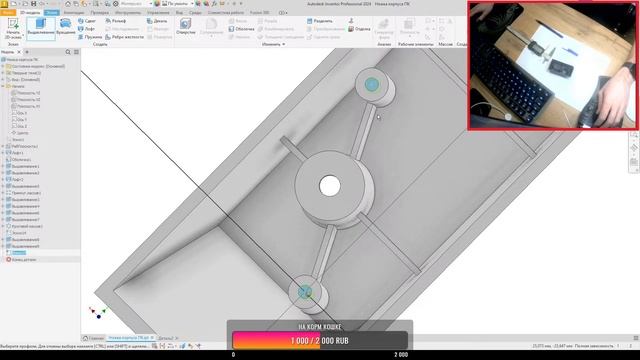Screen dimensions: 640x360
Task: Expand the Состояния модели node
Action: [x=3, y=66]
